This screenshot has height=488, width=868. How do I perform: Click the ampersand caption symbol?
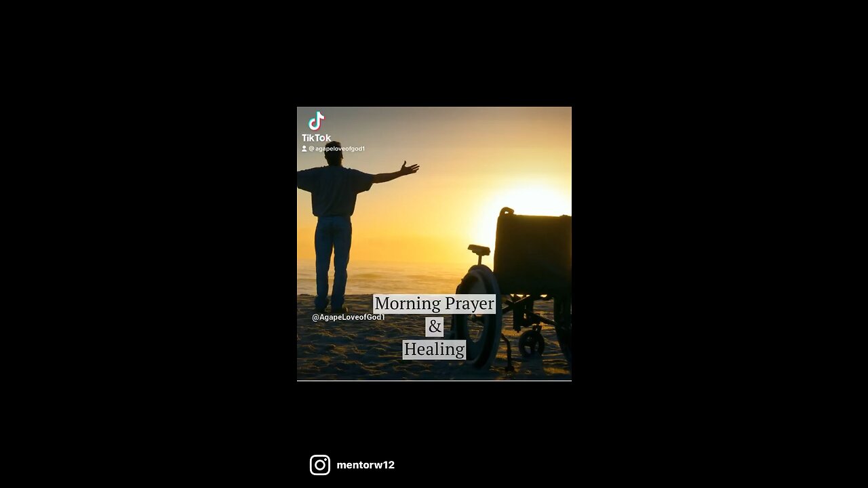coord(435,327)
